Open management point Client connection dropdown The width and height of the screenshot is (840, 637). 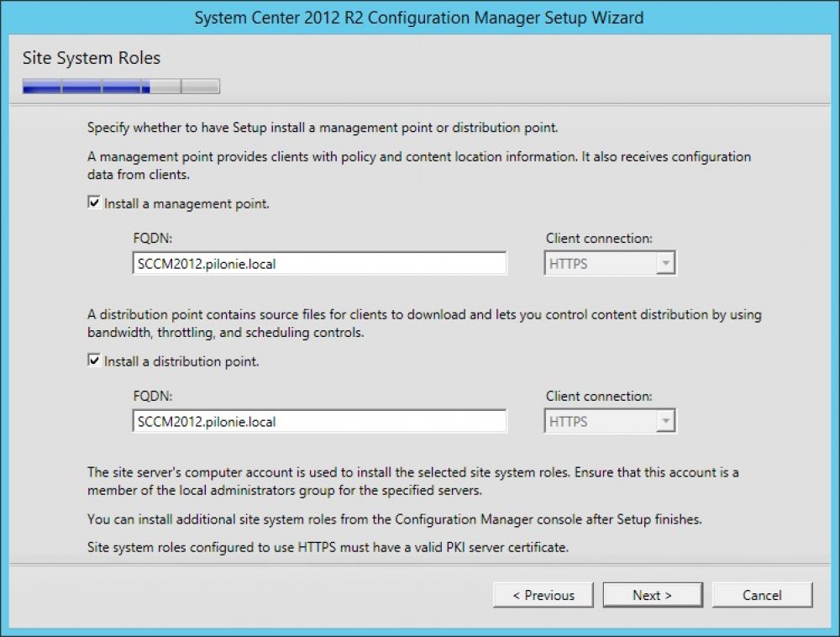pos(610,263)
